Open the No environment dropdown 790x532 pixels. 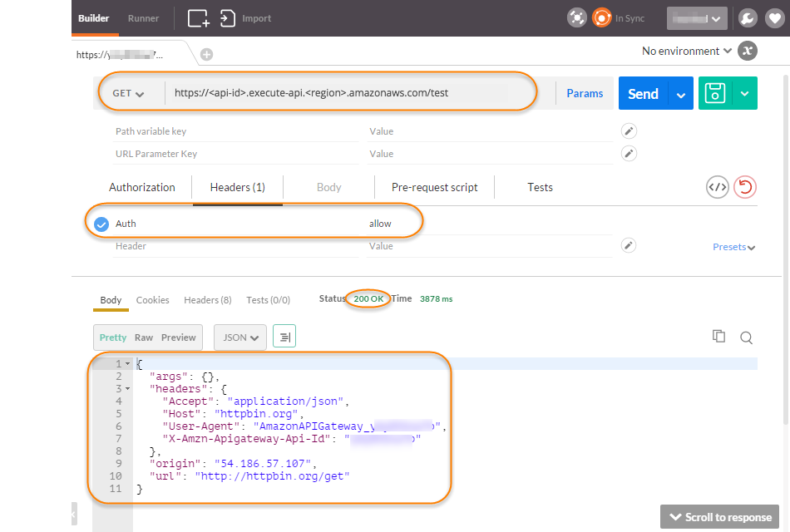(x=685, y=50)
